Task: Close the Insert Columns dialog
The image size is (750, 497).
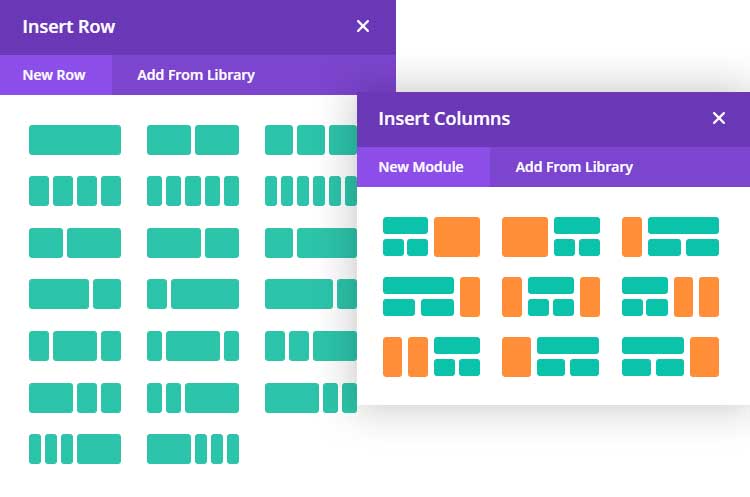Action: [719, 118]
